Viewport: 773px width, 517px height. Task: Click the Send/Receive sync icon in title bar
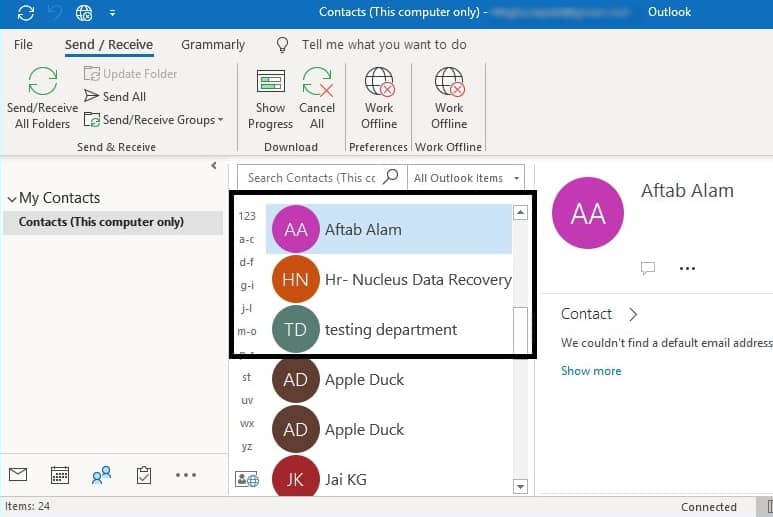[x=26, y=12]
